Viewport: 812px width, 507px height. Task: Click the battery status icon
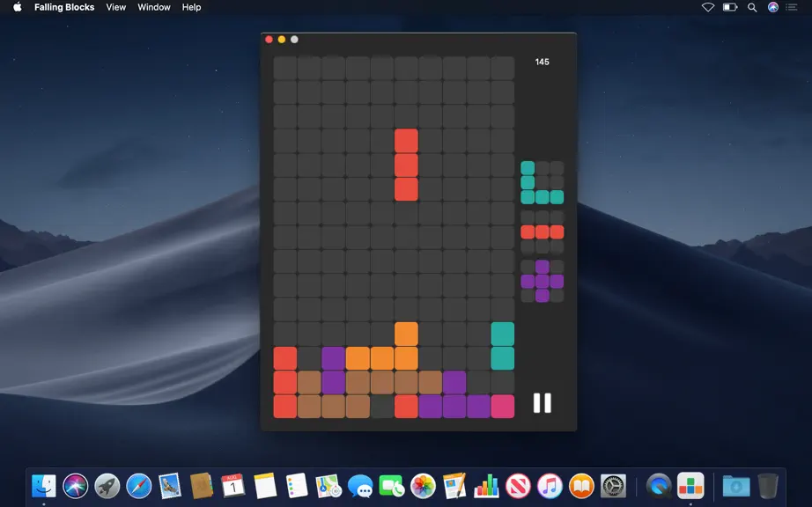pyautogui.click(x=730, y=7)
